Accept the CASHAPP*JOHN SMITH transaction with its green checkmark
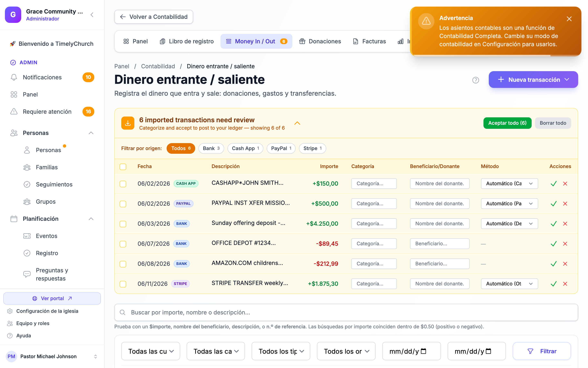 point(553,184)
